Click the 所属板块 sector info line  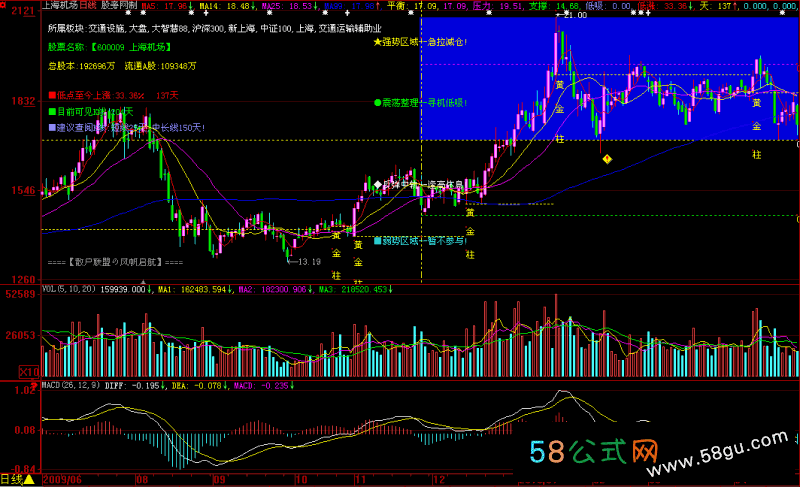coord(215,29)
